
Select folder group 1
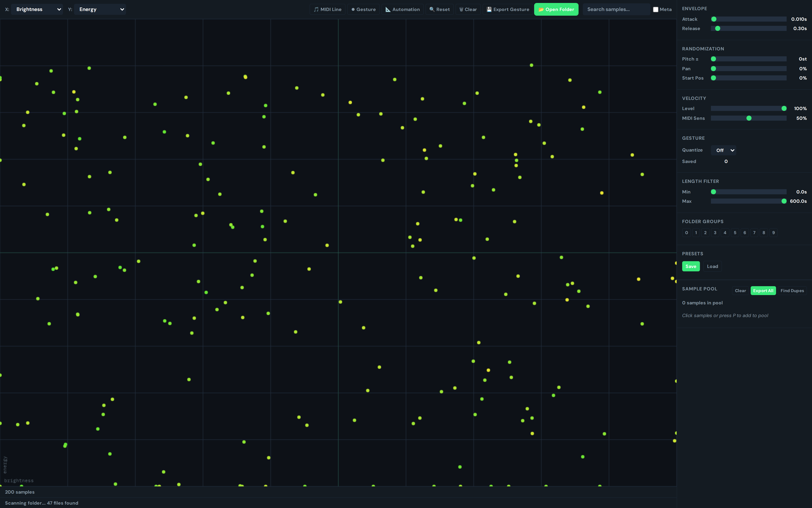[696, 232]
